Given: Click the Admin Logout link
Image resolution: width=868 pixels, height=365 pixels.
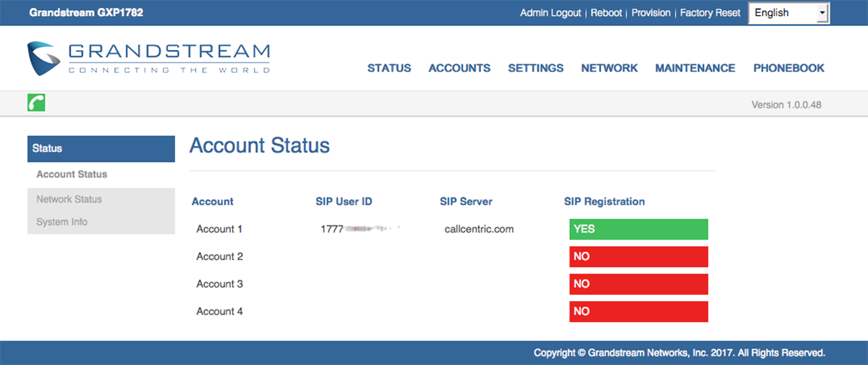Looking at the screenshot, I should [x=550, y=13].
